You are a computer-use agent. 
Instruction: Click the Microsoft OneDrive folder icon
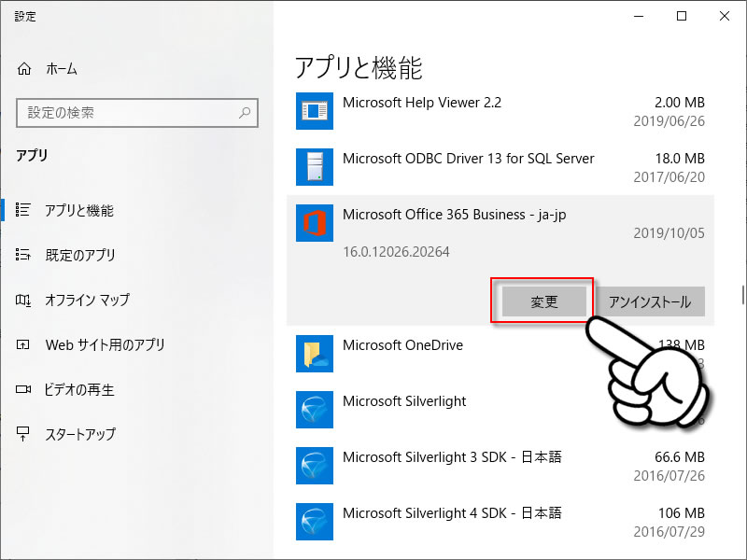pos(315,354)
